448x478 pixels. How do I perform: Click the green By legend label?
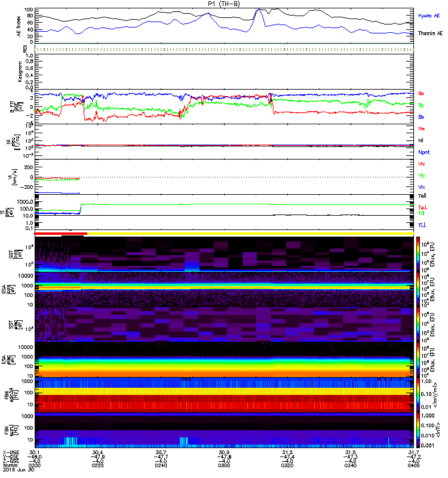(421, 105)
